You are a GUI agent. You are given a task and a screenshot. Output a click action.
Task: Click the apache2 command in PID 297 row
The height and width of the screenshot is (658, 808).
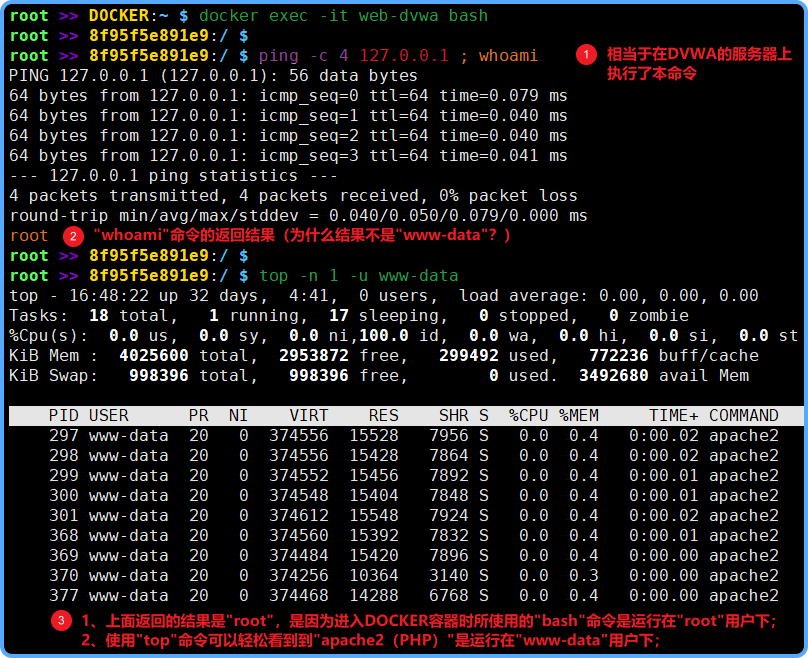pos(744,436)
